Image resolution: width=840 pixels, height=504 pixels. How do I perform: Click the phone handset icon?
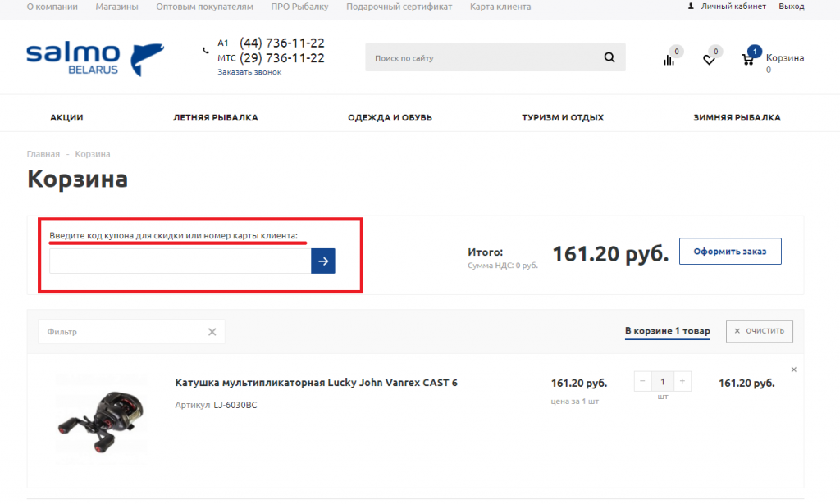coord(206,50)
